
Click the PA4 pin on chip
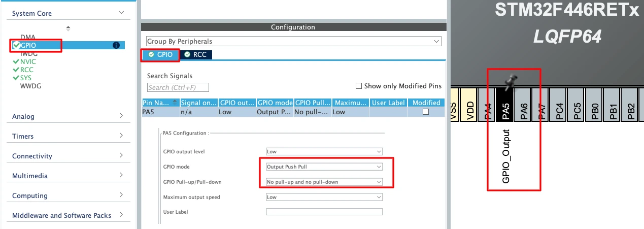coord(488,106)
